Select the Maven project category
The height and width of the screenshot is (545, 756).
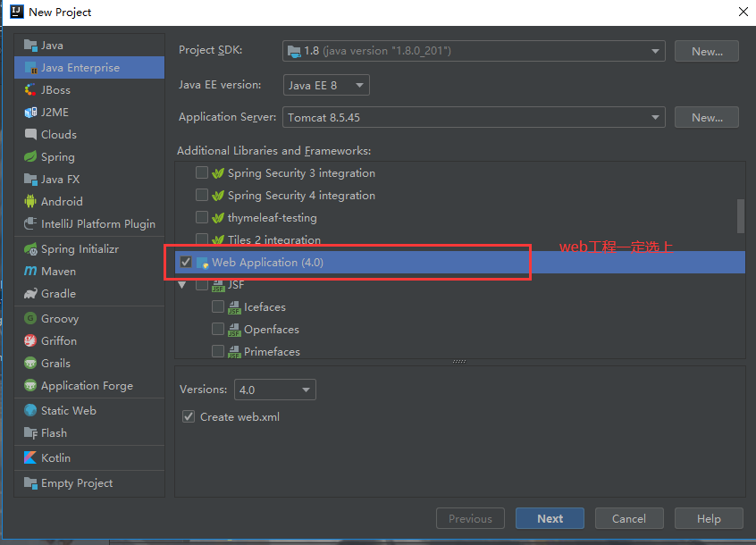coord(89,272)
